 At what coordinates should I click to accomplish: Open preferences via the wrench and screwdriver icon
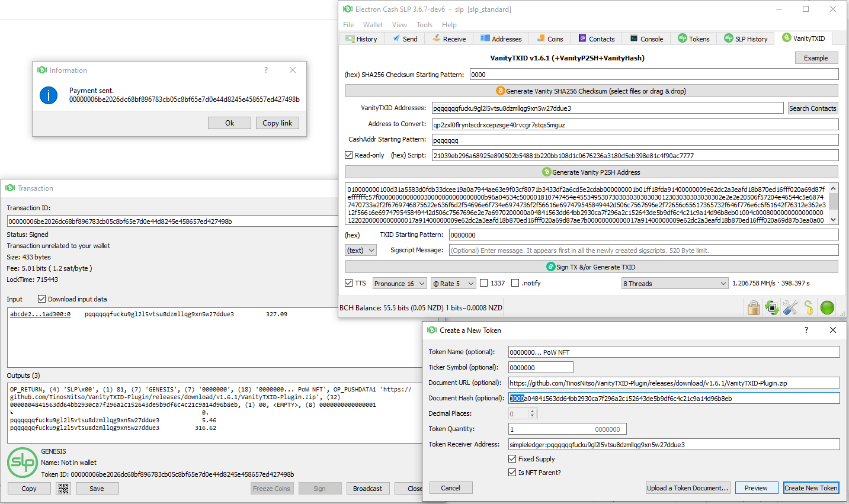(790, 307)
